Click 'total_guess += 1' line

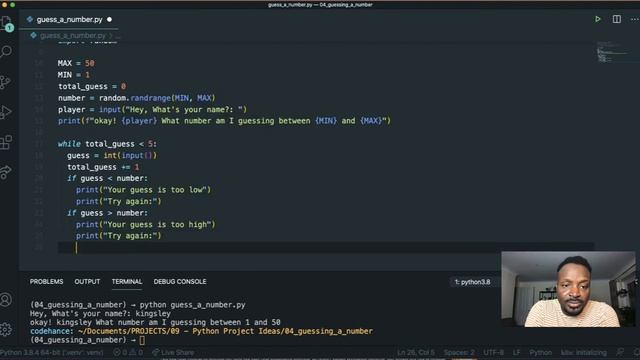click(103, 167)
